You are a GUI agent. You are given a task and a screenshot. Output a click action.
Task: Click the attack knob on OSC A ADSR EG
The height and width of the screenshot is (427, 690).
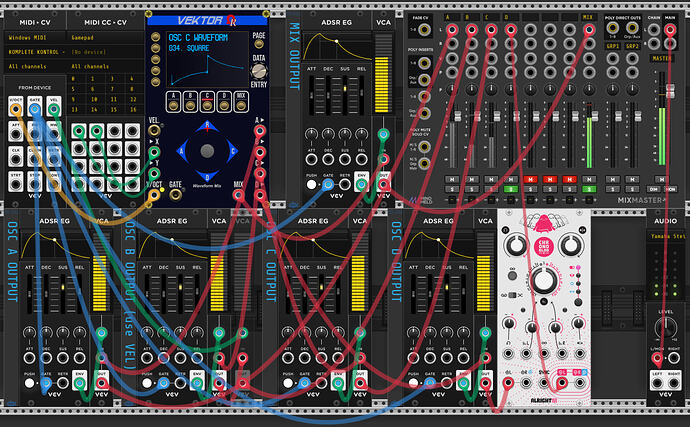click(29, 332)
